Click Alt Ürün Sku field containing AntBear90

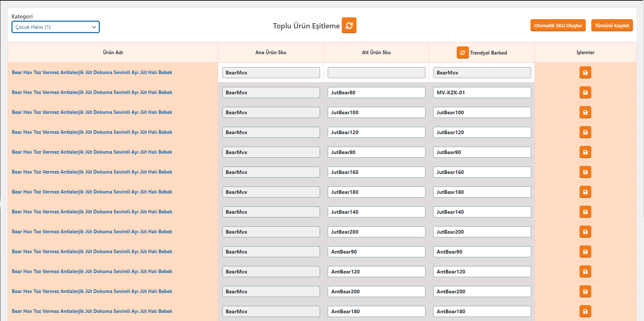[x=376, y=252]
